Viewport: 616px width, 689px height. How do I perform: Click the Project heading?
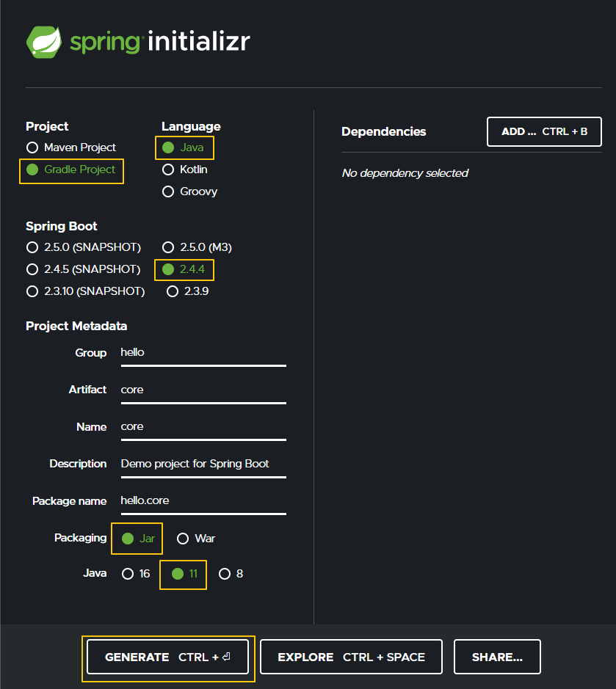(x=47, y=126)
